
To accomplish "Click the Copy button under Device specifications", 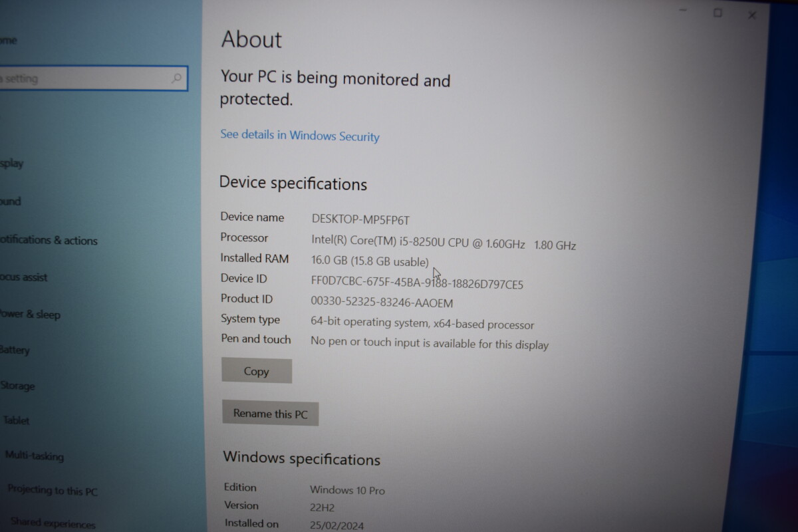I will (257, 371).
